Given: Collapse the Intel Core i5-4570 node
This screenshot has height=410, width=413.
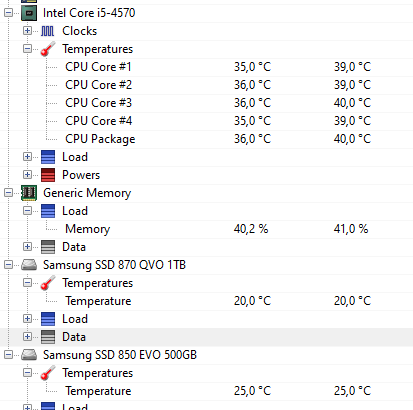Looking at the screenshot, I should [x=9, y=13].
